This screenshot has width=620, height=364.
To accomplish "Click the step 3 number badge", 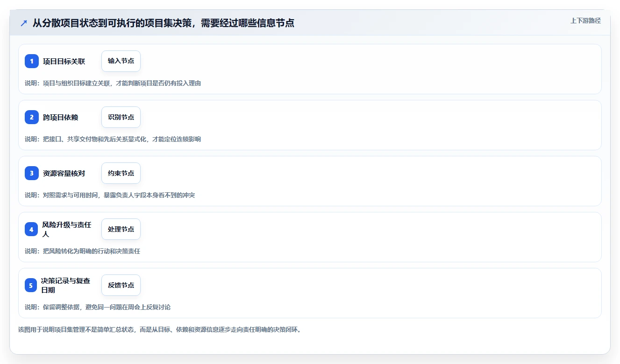I will coord(32,173).
